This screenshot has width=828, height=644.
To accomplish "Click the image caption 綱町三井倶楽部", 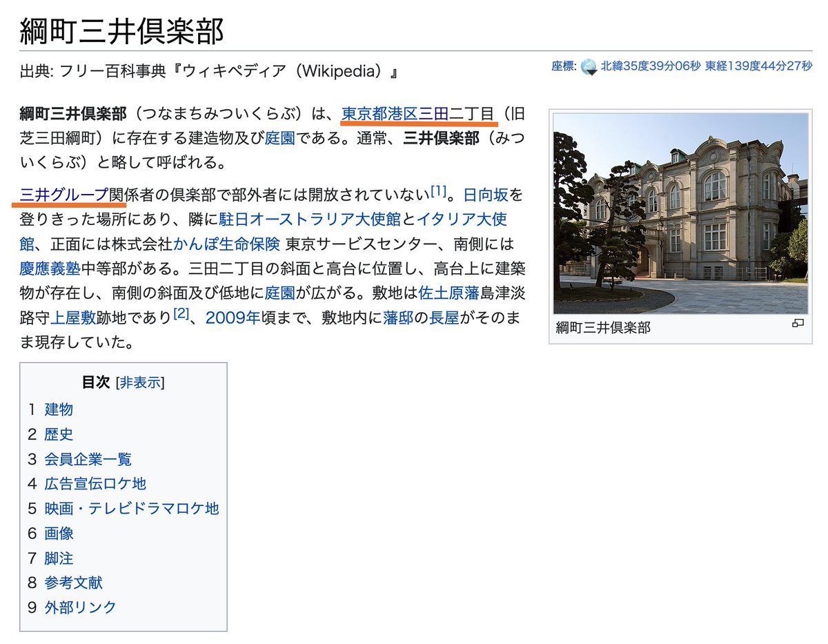I will (603, 328).
